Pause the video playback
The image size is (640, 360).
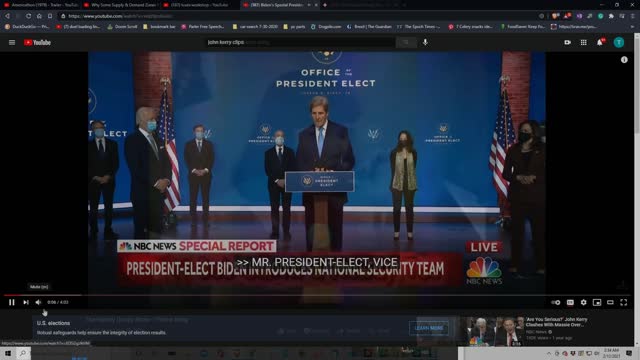[11, 302]
